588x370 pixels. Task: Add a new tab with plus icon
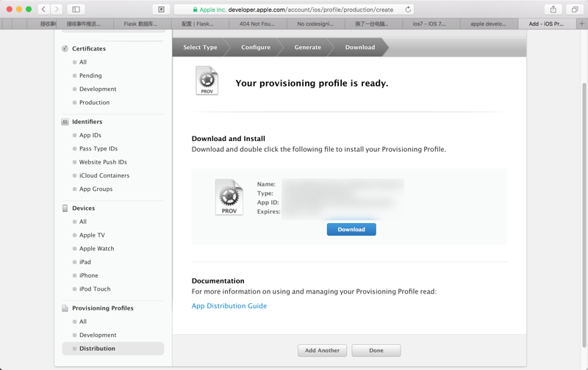[581, 23]
